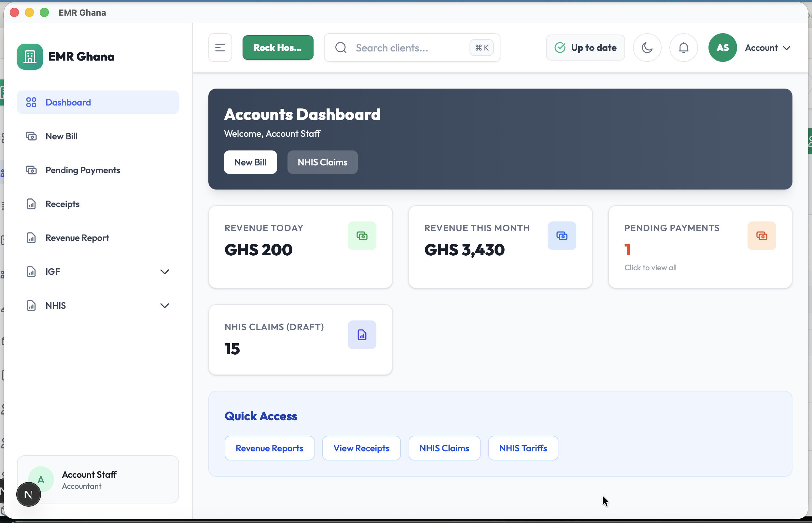Open NHIS Tariffs from Quick Access

tap(523, 448)
